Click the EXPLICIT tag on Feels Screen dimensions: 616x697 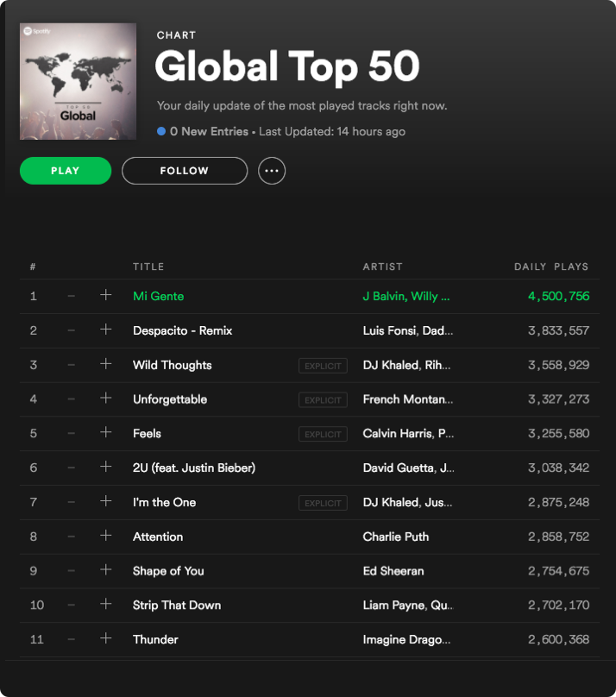click(x=324, y=434)
